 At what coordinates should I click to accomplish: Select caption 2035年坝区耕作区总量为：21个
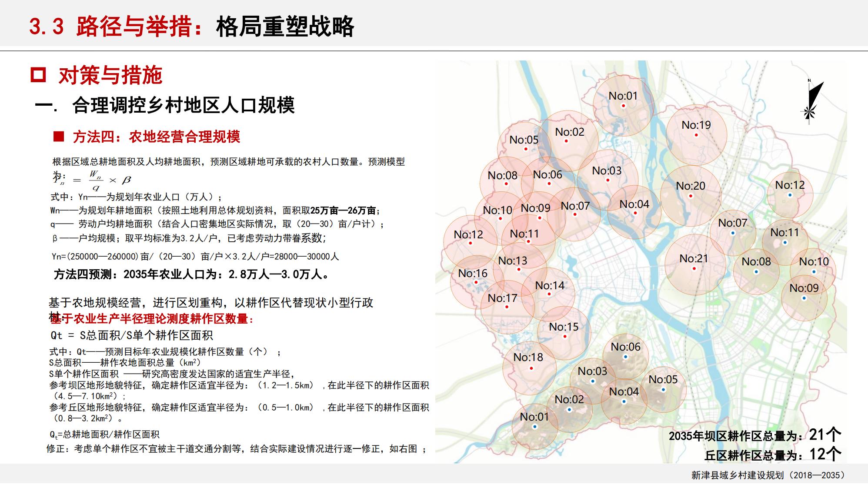(x=755, y=435)
